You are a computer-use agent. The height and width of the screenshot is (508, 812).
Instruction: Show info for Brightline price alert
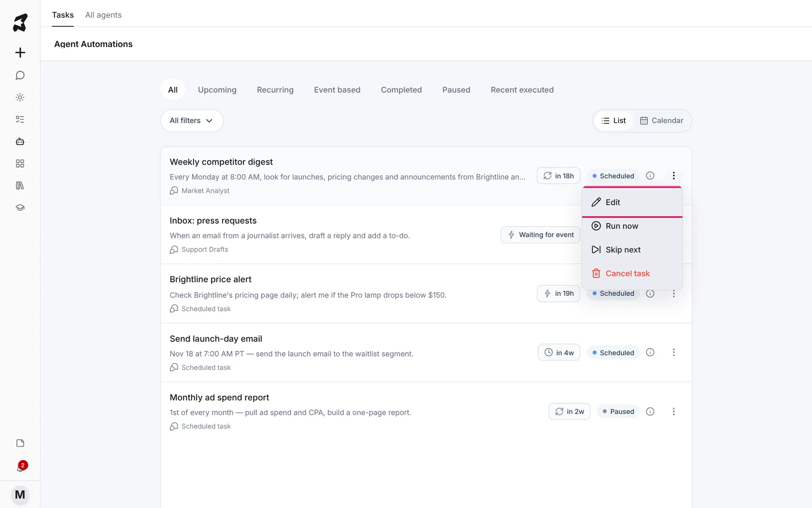coord(650,294)
